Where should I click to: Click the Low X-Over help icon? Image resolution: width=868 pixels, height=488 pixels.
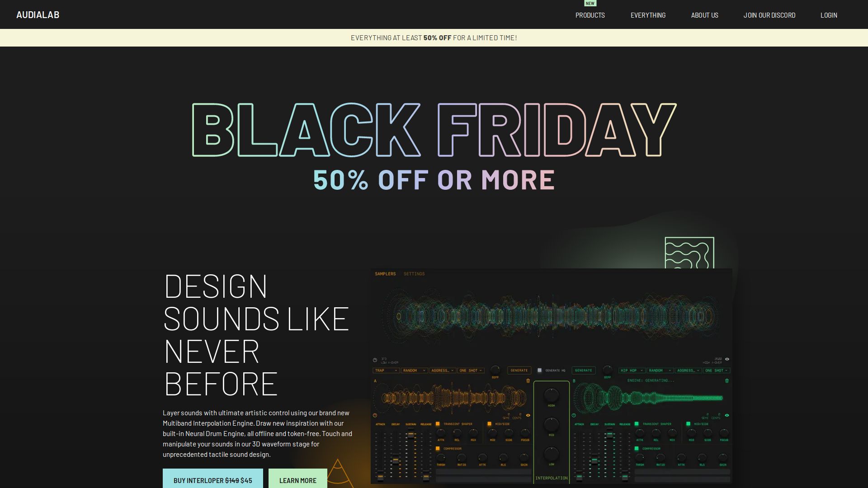click(375, 360)
